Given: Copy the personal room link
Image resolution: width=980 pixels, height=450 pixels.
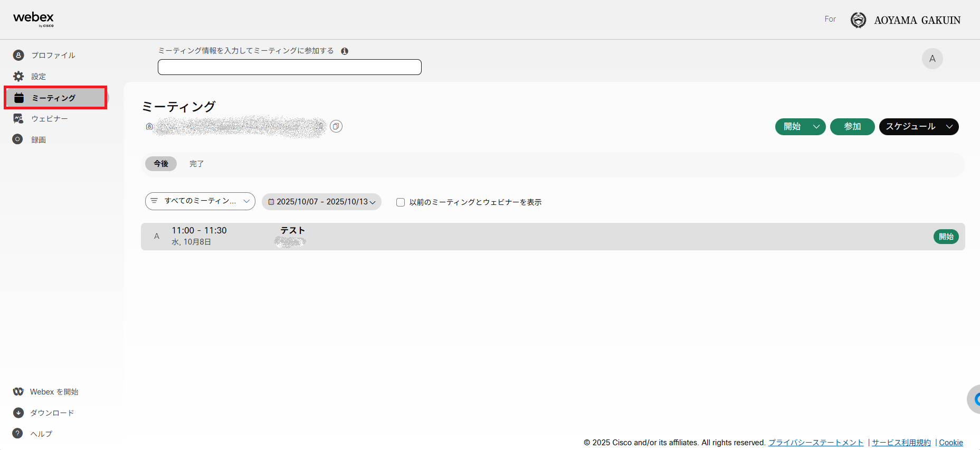Looking at the screenshot, I should pyautogui.click(x=336, y=126).
